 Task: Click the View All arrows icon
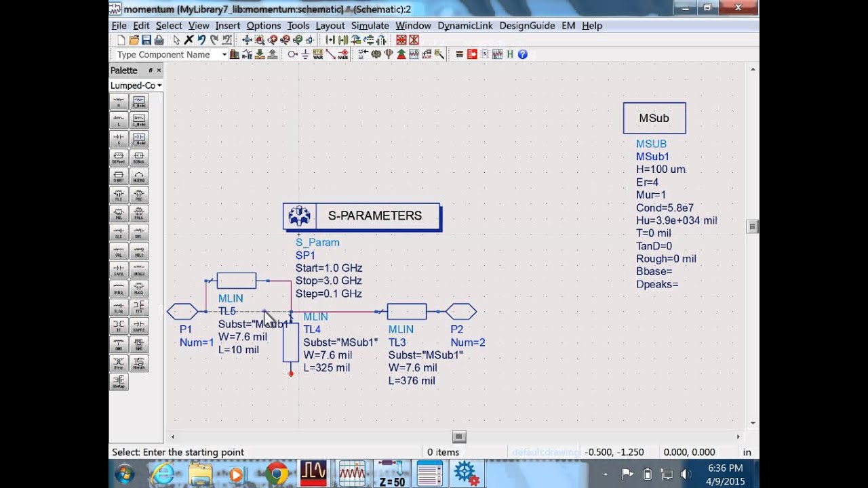pyautogui.click(x=247, y=40)
